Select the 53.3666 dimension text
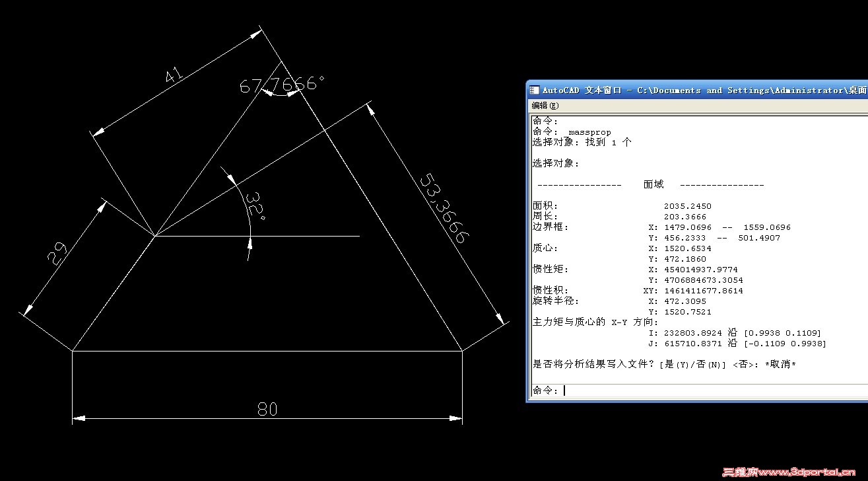Screen dimensions: 868x481 [444, 208]
